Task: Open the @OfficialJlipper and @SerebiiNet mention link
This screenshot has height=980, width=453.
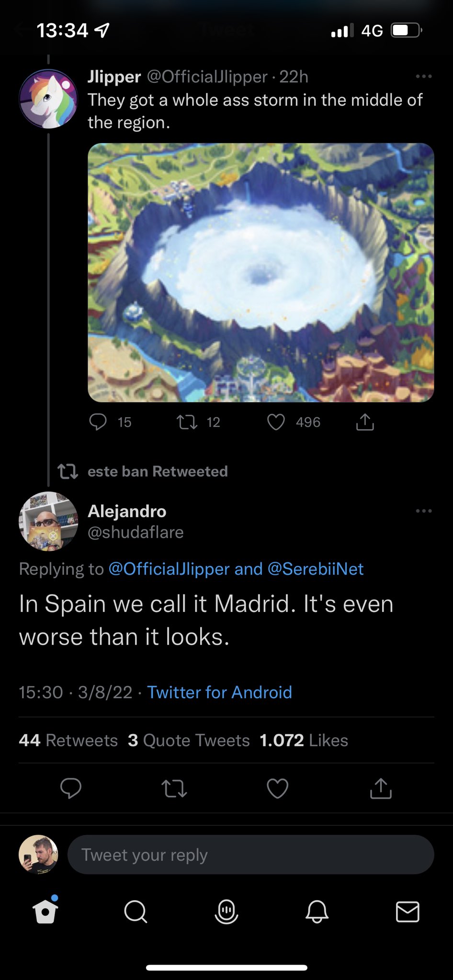Action: click(236, 569)
